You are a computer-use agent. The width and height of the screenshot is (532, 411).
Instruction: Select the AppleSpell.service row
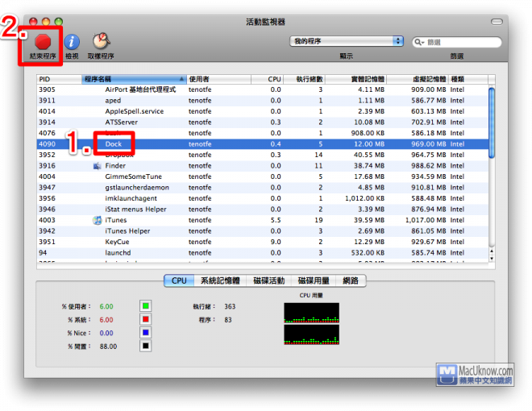[x=263, y=111]
